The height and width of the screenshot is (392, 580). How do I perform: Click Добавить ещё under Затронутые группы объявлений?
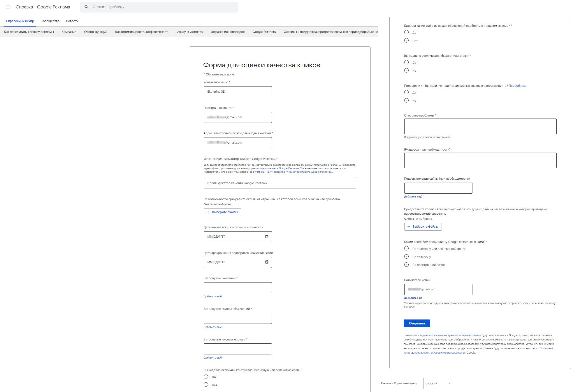212,327
